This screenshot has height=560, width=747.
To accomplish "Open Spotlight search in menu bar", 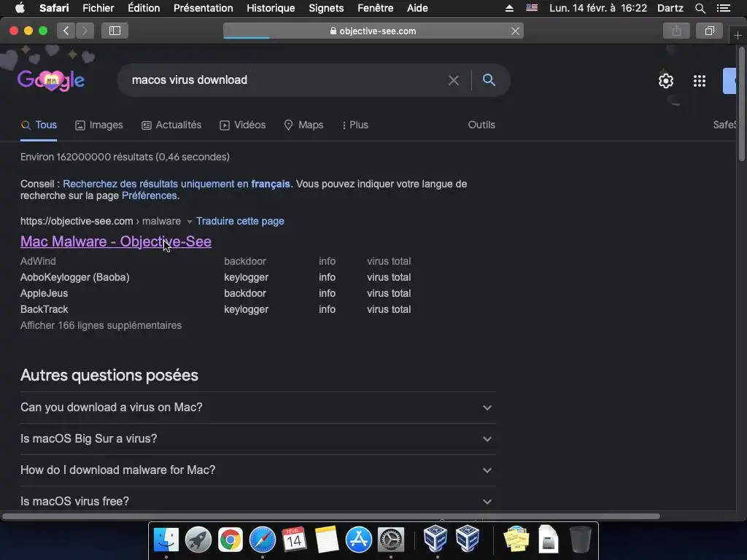I will [700, 8].
